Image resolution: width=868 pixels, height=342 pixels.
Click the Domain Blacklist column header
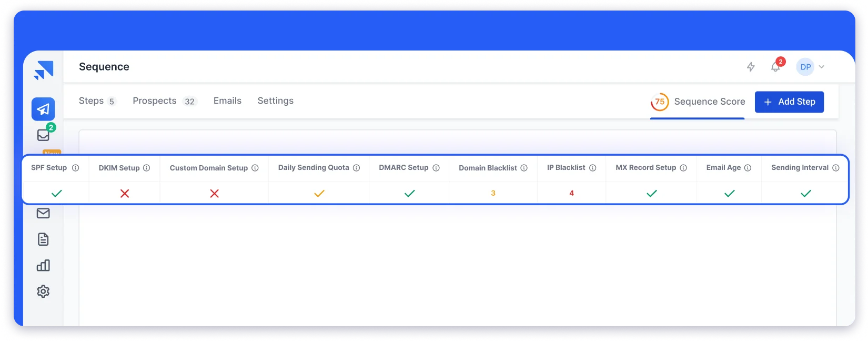point(488,168)
